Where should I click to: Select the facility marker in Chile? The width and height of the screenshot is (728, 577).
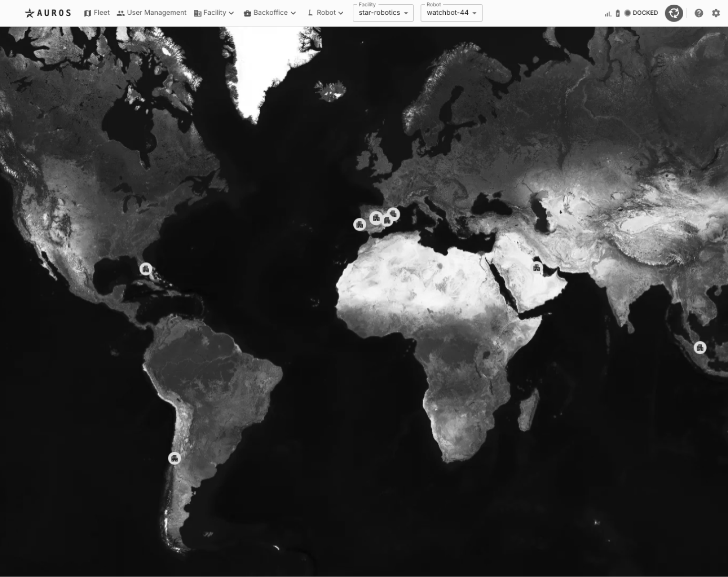[174, 458]
